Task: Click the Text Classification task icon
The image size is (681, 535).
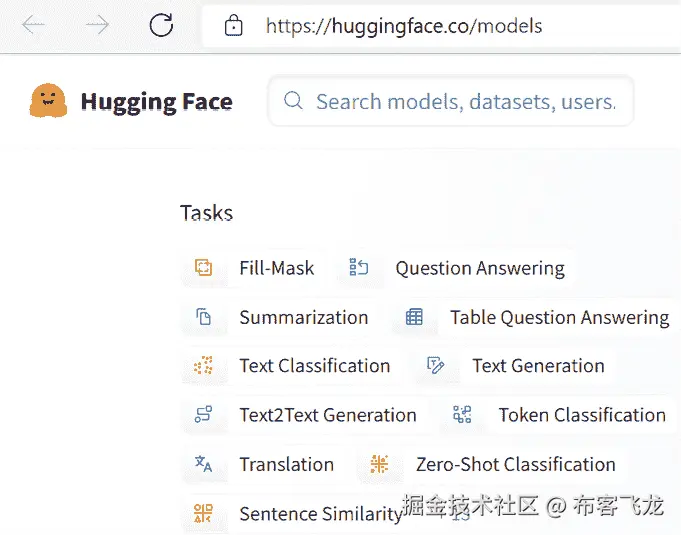Action: [204, 366]
